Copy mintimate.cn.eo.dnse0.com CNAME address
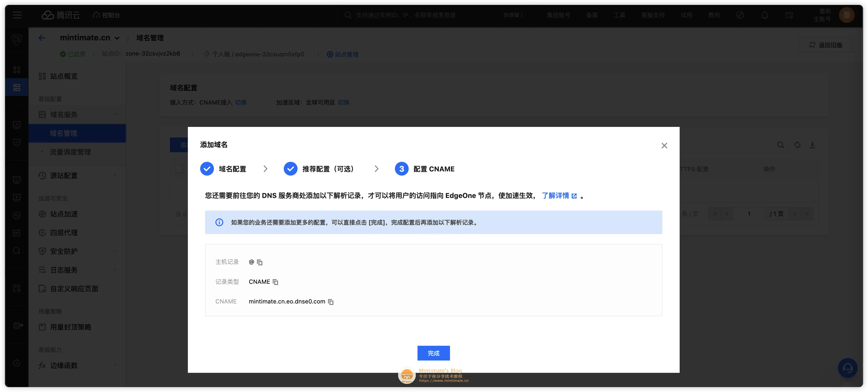Viewport: 868px width, 392px height. click(x=330, y=302)
